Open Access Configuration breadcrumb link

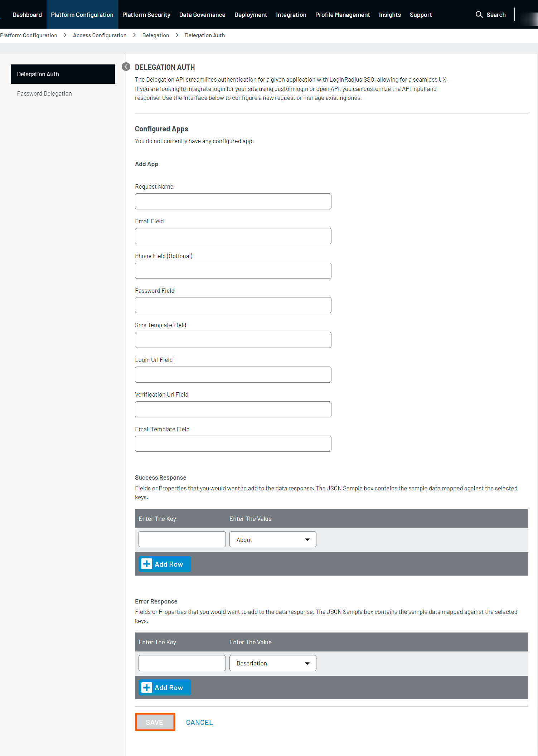100,35
